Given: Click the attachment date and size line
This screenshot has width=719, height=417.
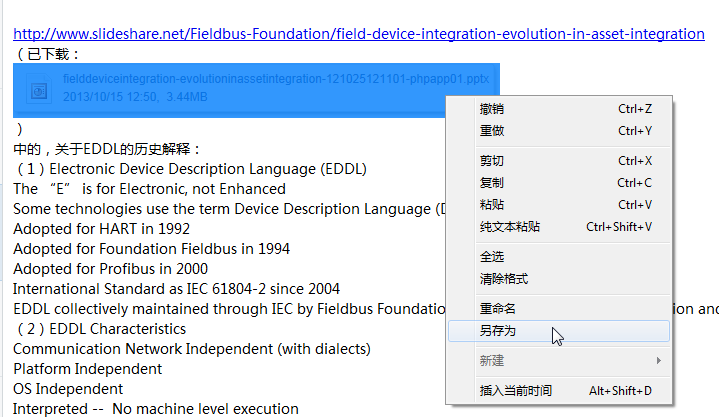Looking at the screenshot, I should 135,97.
